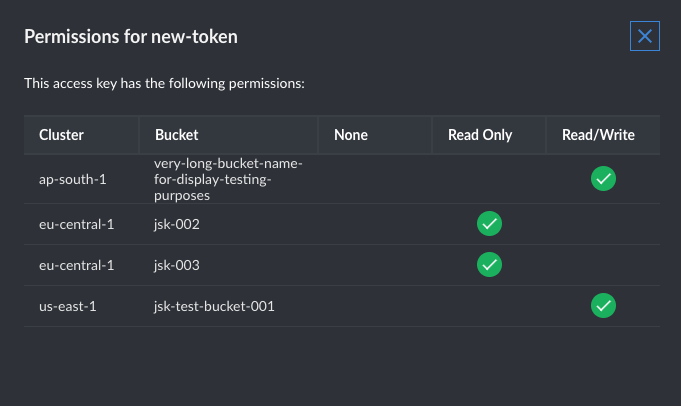Click the Read/Write checkmark for jsk-test-bucket-001

(603, 306)
